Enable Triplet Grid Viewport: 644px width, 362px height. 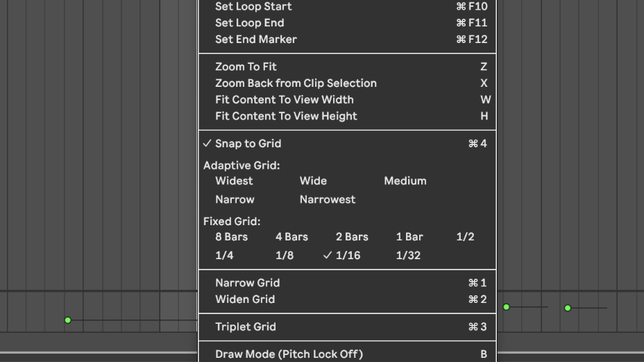[245, 327]
